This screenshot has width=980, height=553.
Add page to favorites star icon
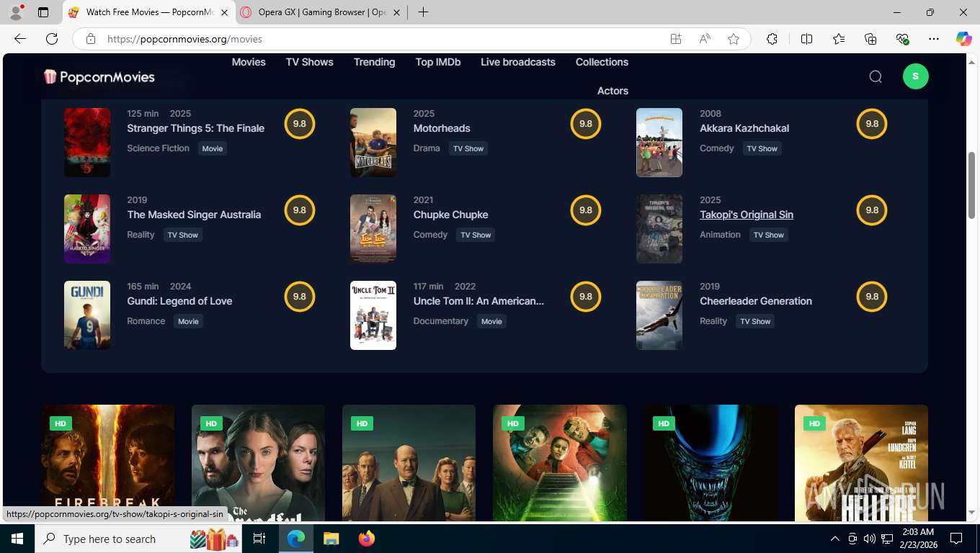[x=734, y=39]
